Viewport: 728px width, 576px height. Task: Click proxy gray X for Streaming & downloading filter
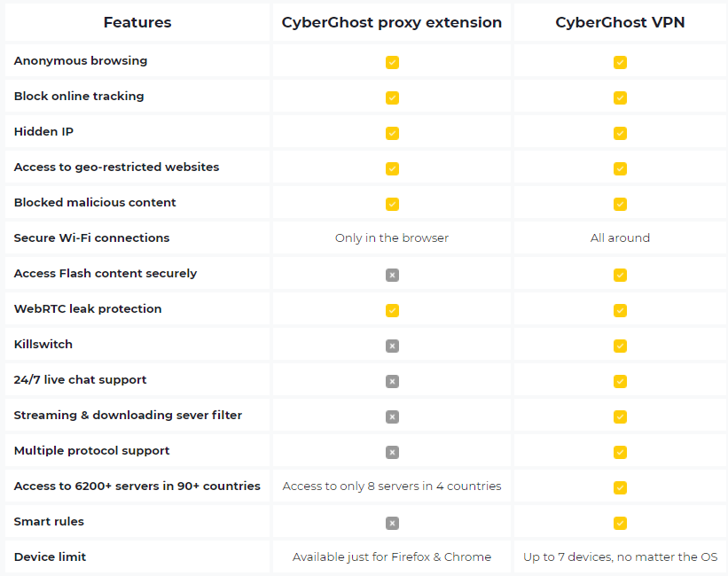[x=392, y=416]
